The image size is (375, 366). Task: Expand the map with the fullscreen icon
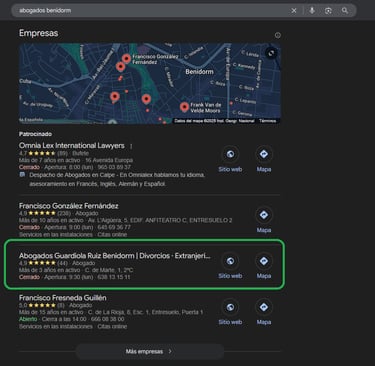(x=271, y=53)
